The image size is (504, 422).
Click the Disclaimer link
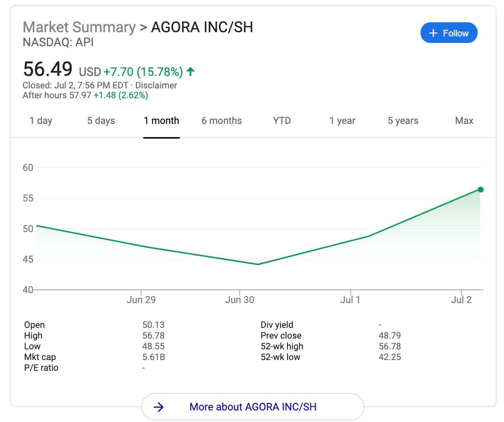pos(156,85)
